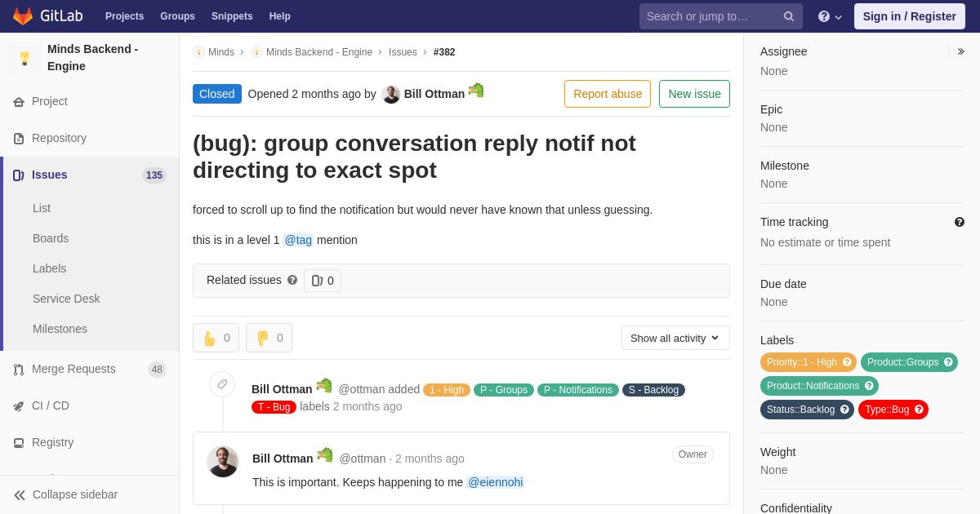This screenshot has width=980, height=514.
Task: Collapse right sidebar with double arrow
Action: point(960,51)
